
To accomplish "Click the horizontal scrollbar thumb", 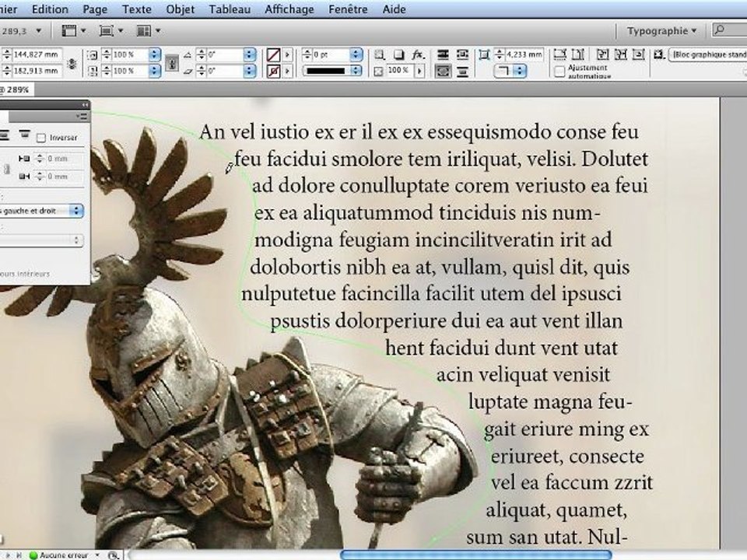I will [476, 555].
